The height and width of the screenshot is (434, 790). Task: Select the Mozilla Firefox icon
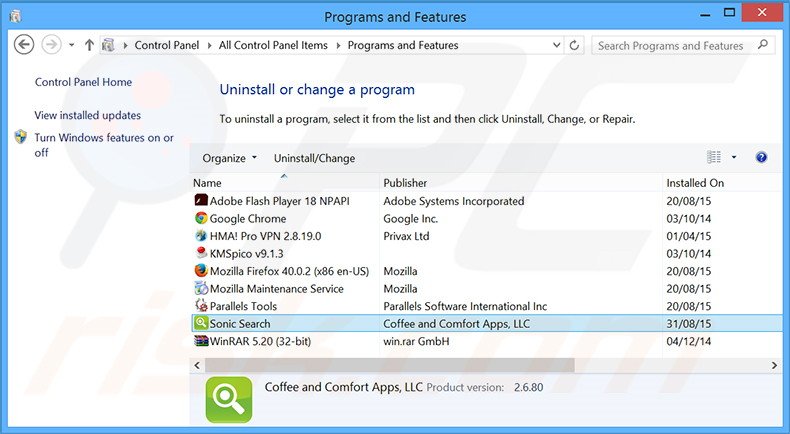pos(201,270)
